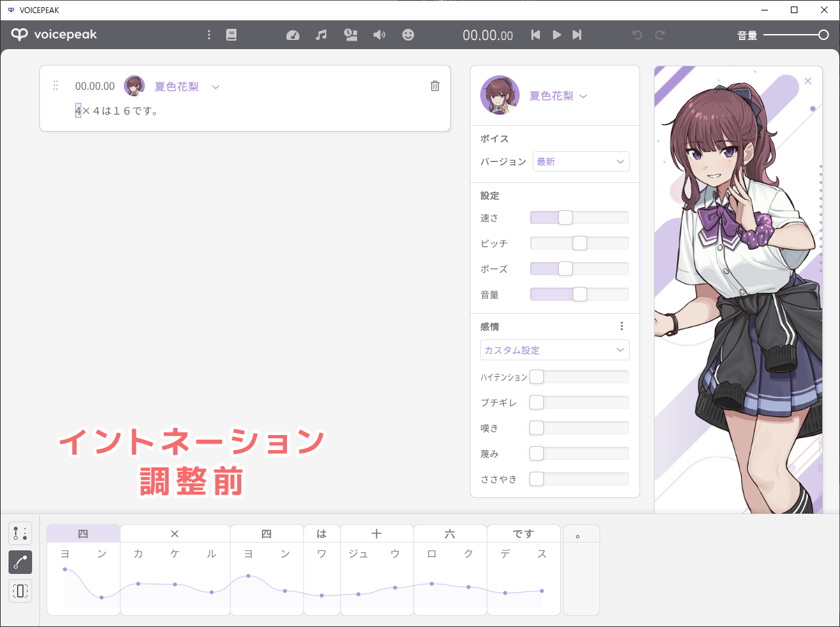Click the intonation point under カ
This screenshot has width=840, height=627.
click(x=138, y=583)
